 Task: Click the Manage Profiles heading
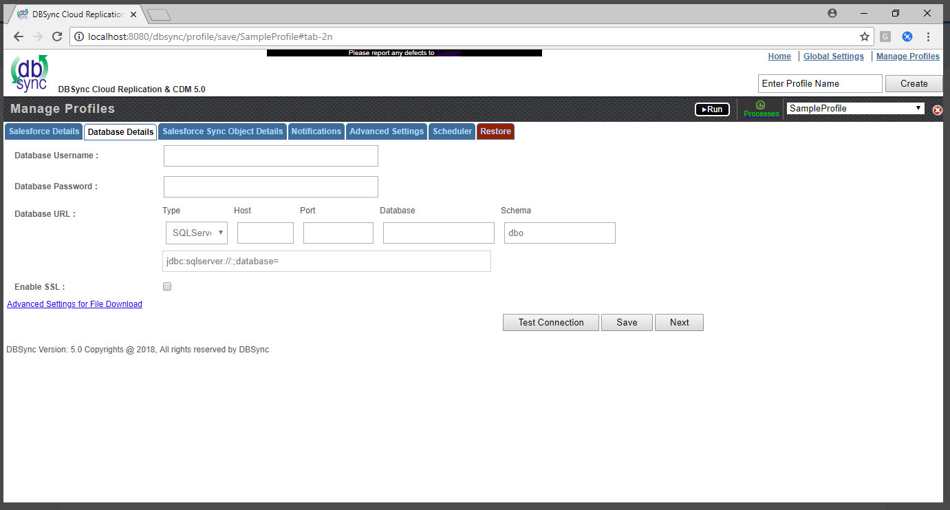click(x=62, y=108)
